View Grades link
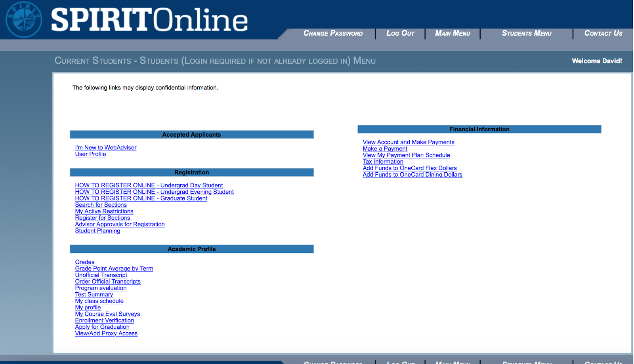This screenshot has height=364, width=634. point(85,262)
